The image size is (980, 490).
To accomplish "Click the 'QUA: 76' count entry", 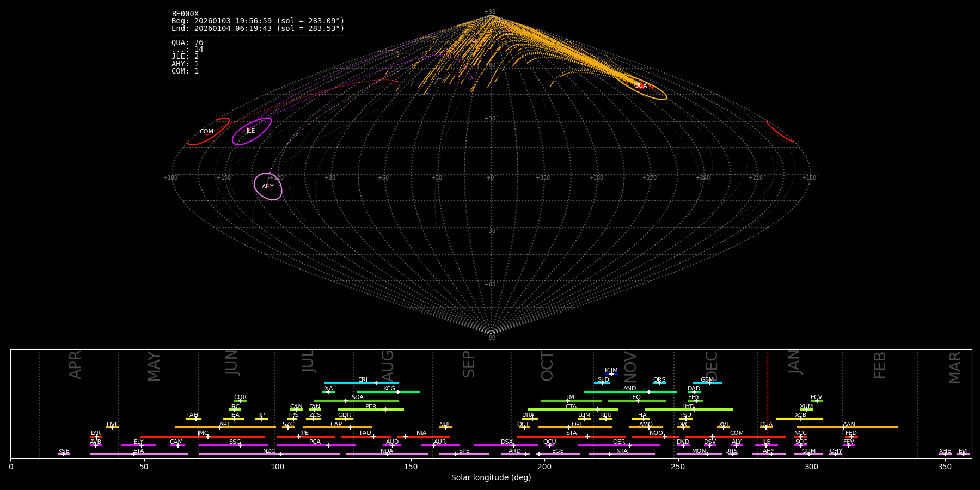I will (x=187, y=42).
